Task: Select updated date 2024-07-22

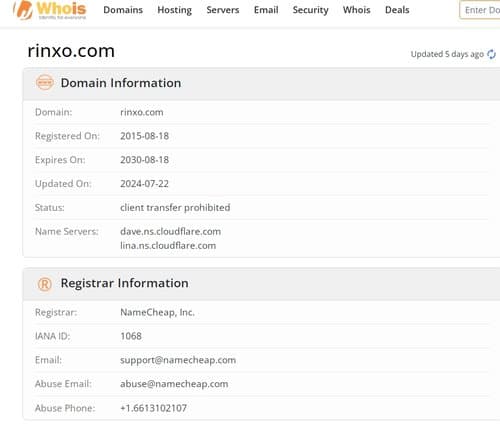Action: click(144, 184)
